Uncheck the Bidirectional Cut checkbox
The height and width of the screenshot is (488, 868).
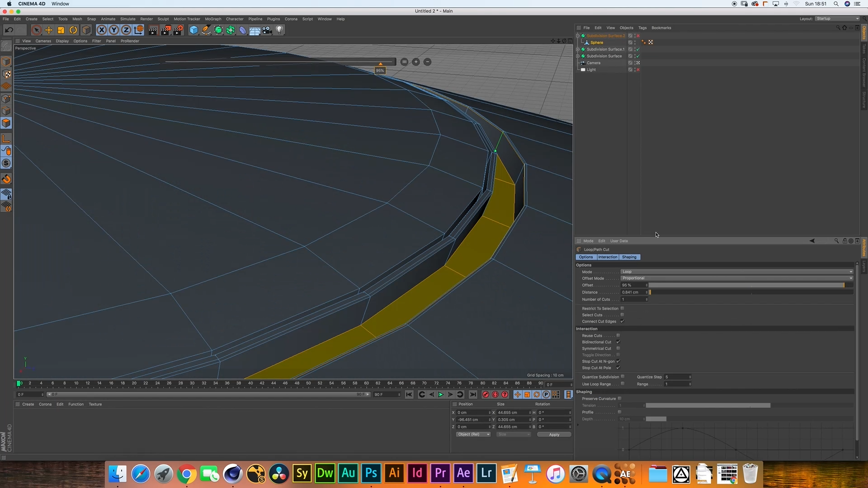pos(618,342)
